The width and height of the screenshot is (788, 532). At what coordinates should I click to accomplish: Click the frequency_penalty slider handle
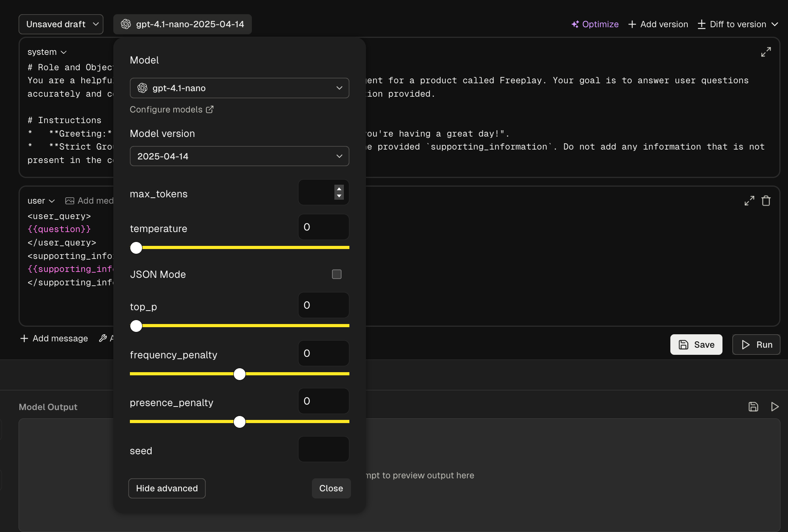tap(240, 374)
